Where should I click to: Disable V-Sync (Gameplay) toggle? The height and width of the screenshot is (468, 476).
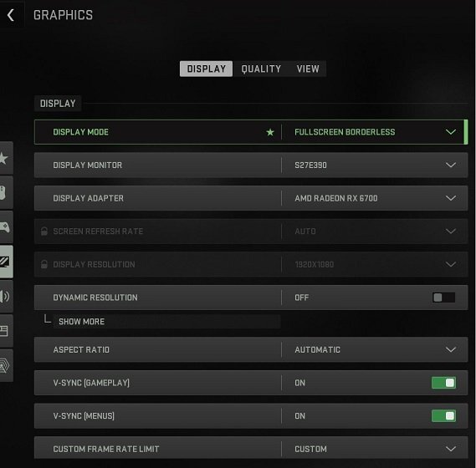tap(443, 383)
